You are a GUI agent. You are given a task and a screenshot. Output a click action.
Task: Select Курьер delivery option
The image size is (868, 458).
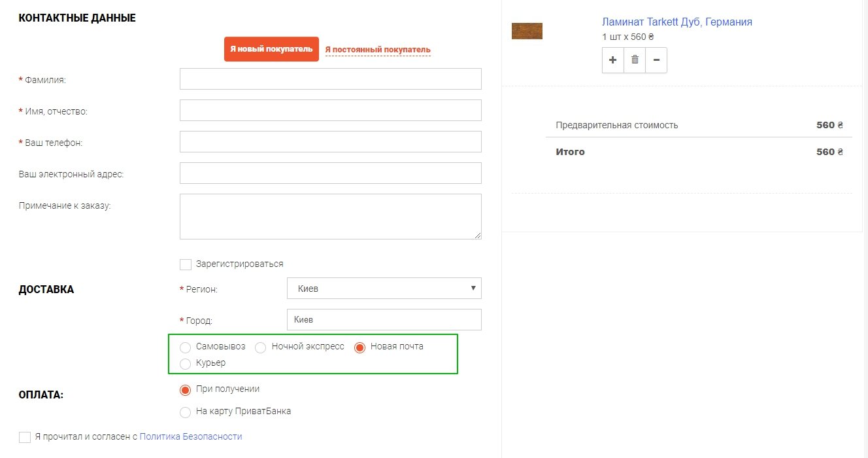pyautogui.click(x=186, y=363)
